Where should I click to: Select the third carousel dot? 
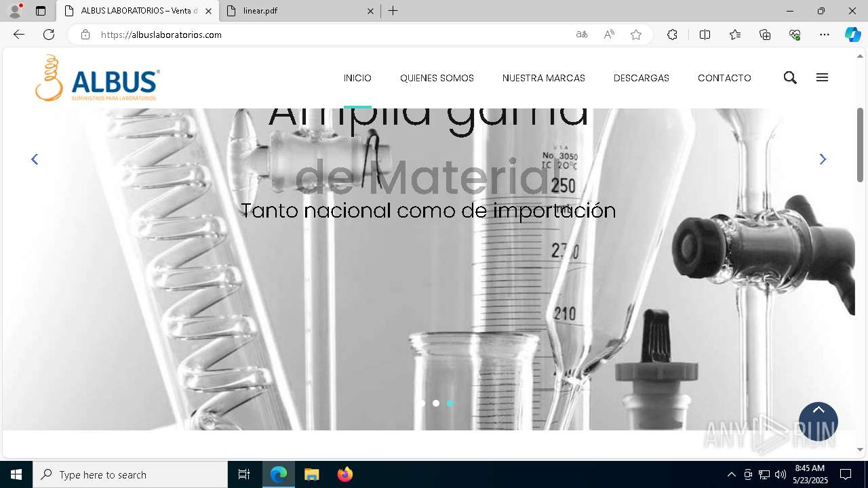tap(450, 403)
